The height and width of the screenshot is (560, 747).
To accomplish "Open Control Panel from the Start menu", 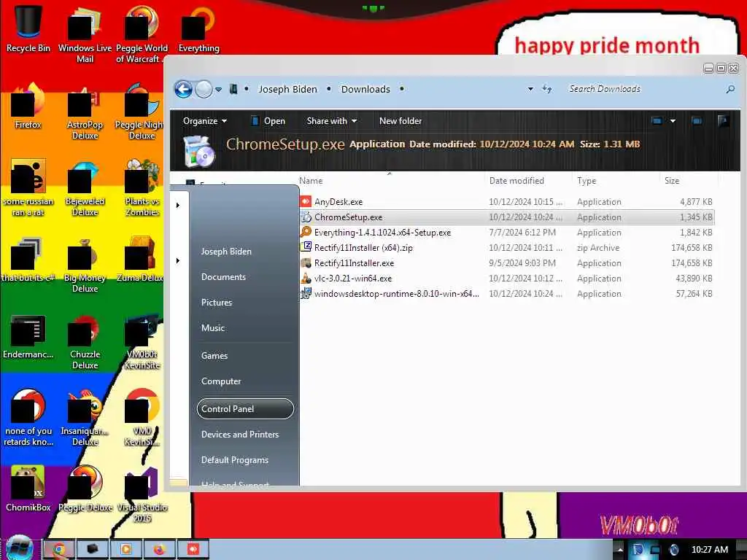I will pos(245,408).
